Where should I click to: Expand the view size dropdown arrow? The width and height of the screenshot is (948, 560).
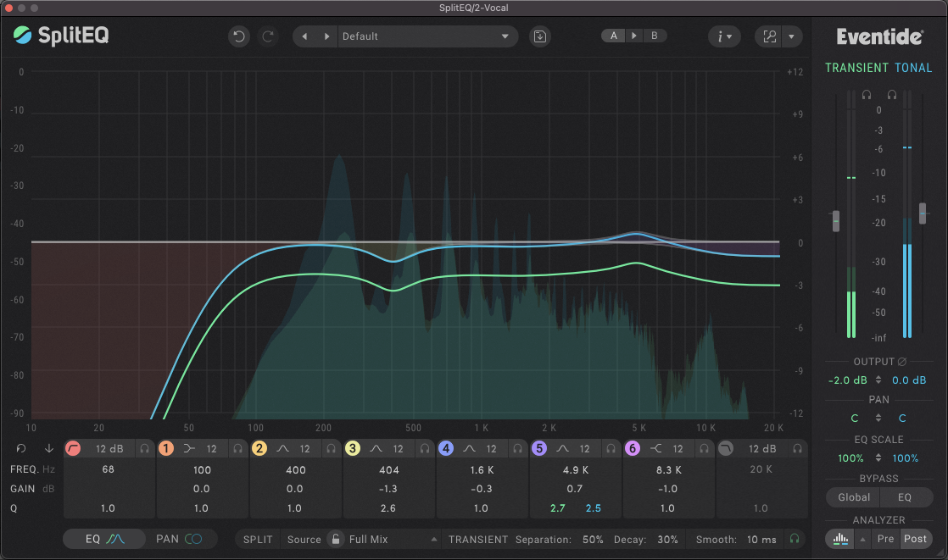coord(791,36)
